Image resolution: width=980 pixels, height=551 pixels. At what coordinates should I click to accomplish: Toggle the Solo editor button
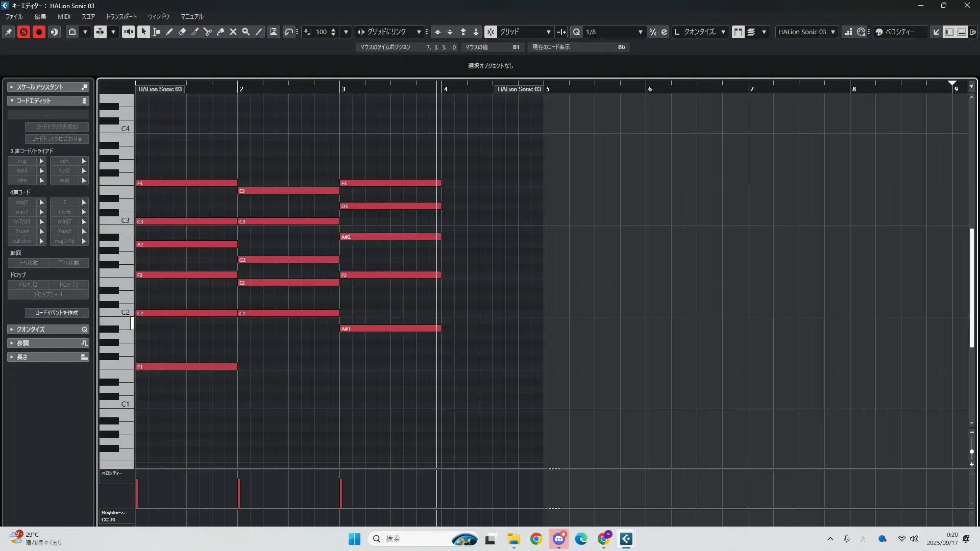coord(23,32)
